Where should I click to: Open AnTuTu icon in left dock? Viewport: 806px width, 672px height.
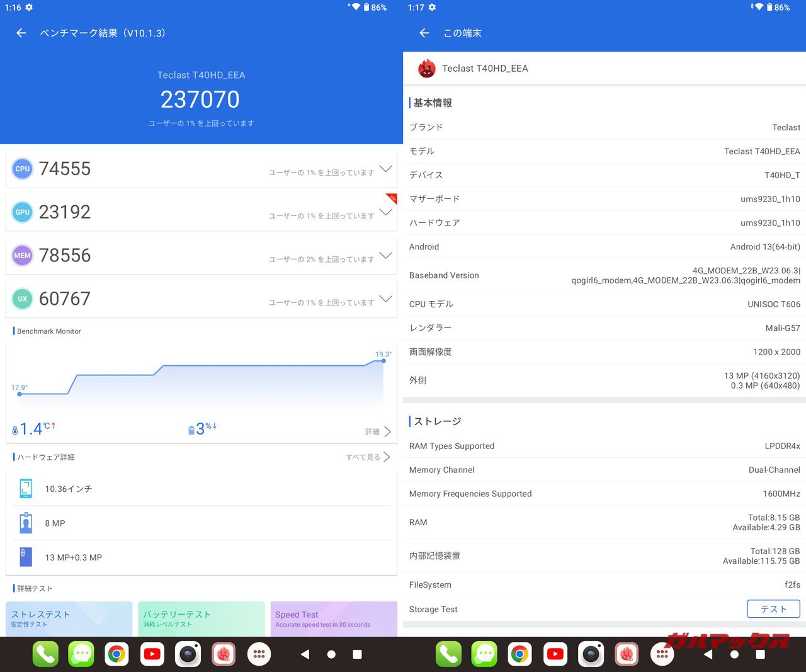click(x=224, y=654)
